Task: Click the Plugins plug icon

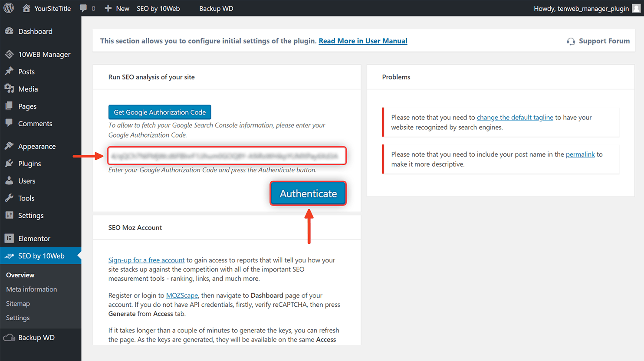Action: click(x=9, y=164)
